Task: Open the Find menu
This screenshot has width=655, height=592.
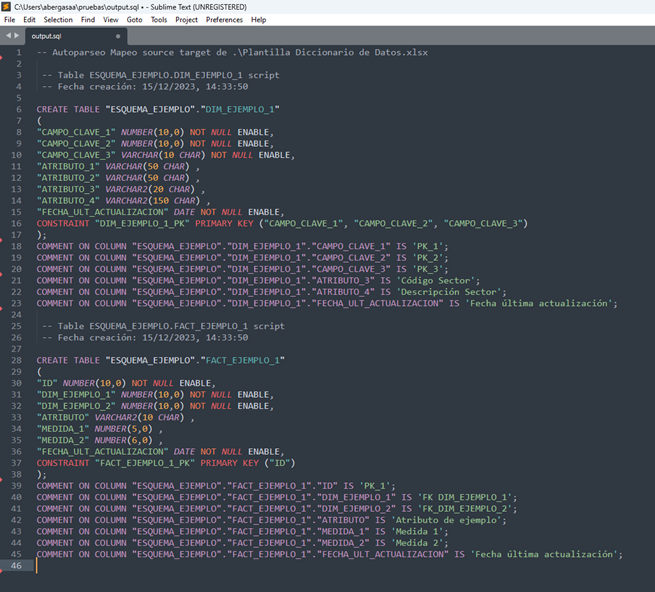Action: (88, 20)
